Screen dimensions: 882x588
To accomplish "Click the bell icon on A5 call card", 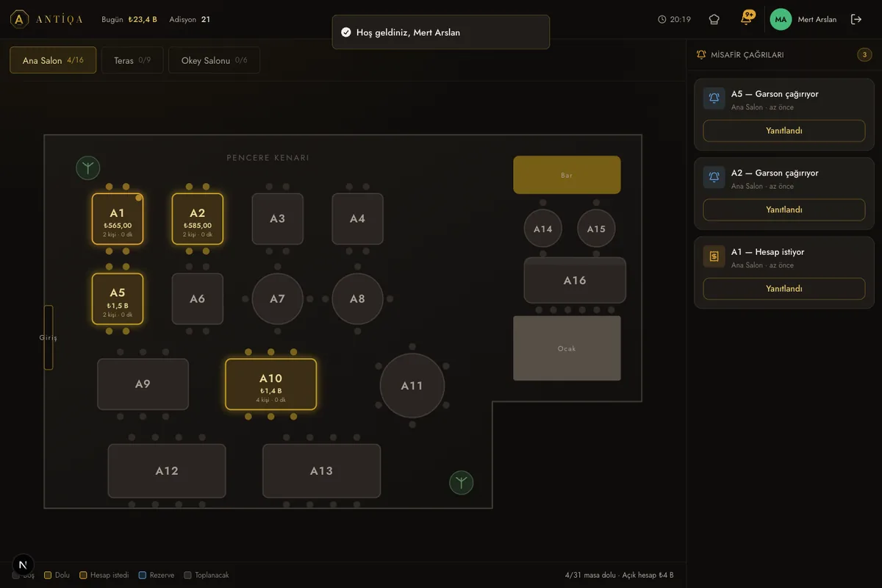I will (714, 98).
